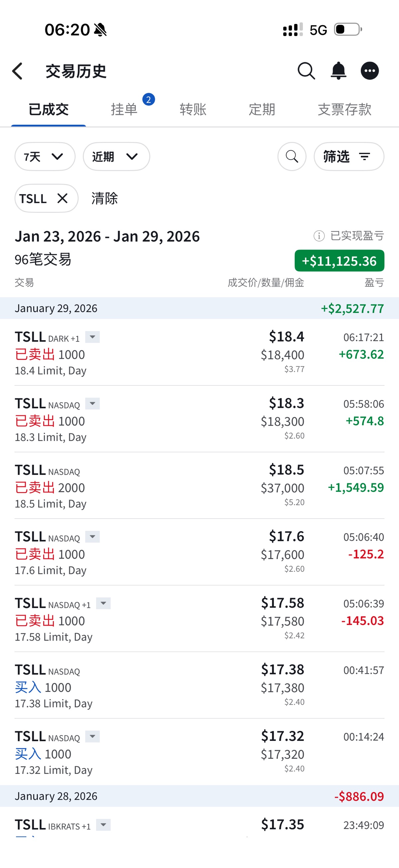399x868 pixels.
Task: Tap 清除 to clear filters
Action: (105, 198)
